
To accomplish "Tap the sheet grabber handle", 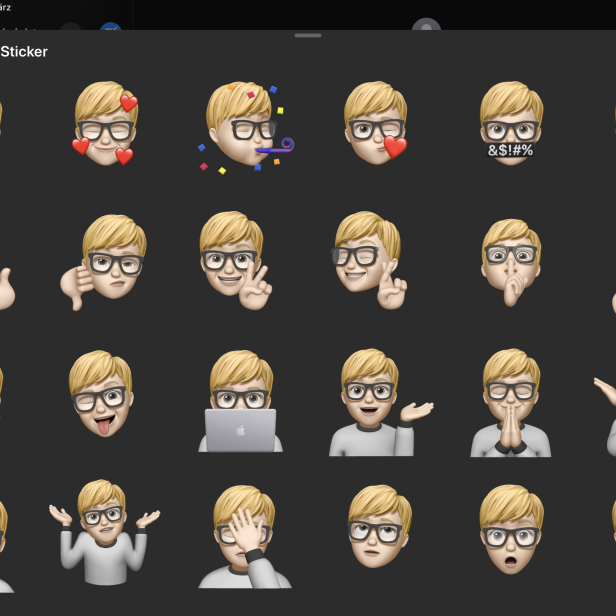I will click(308, 35).
